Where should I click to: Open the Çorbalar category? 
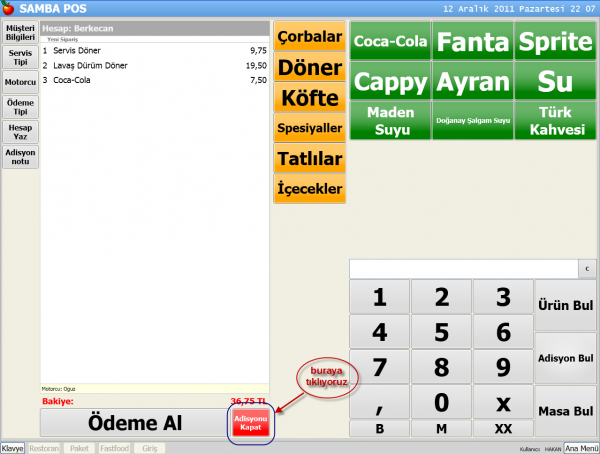[x=310, y=36]
